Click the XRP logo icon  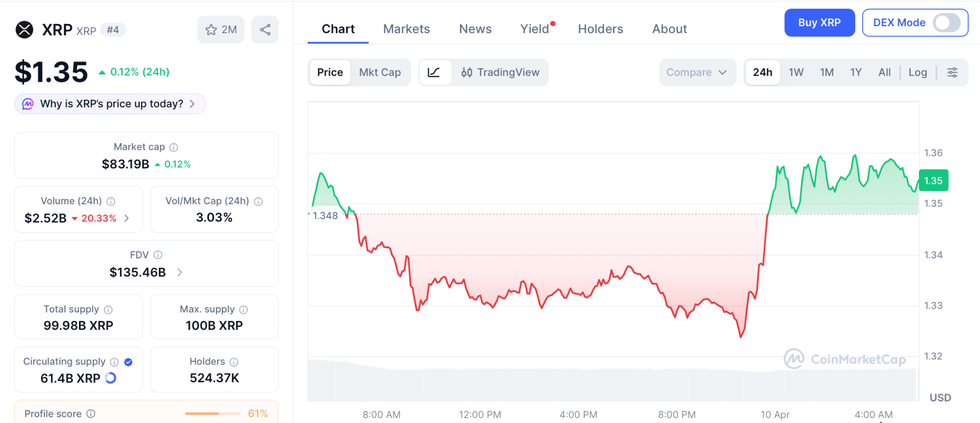[x=24, y=30]
